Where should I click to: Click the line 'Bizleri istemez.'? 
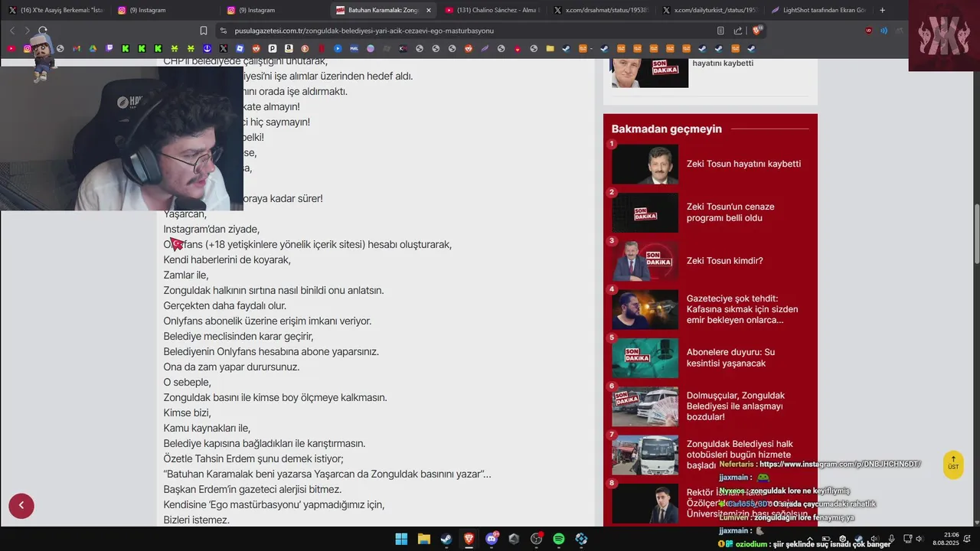[x=196, y=520]
